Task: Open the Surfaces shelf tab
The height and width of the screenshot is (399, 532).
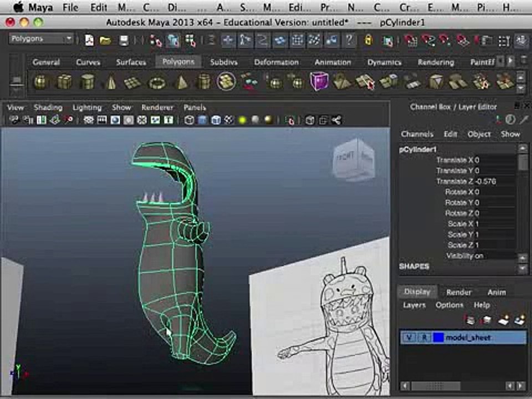Action: [131, 62]
